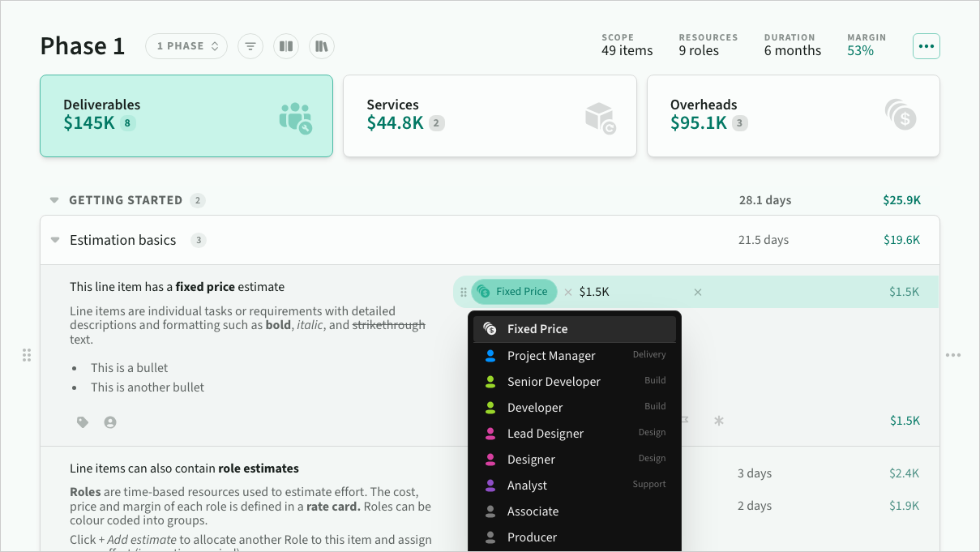
Task: Open the filter icon next to Phase 1
Action: (x=250, y=46)
